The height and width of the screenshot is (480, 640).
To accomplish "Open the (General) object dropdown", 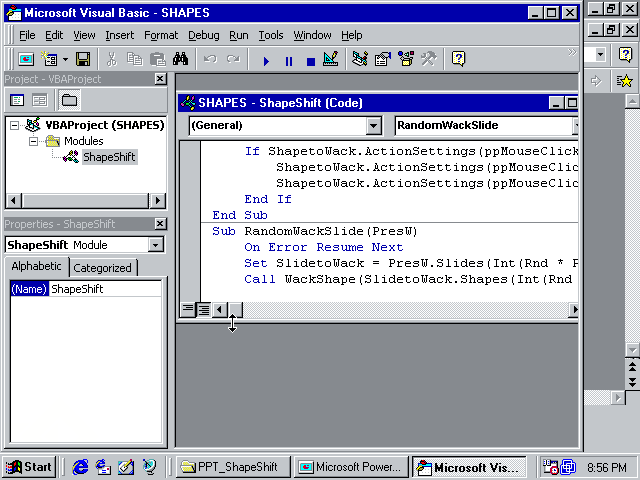I will (373, 126).
